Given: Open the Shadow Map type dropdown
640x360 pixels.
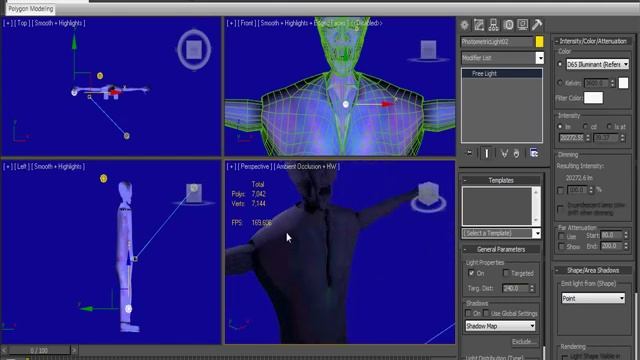Looking at the screenshot, I should tap(500, 326).
